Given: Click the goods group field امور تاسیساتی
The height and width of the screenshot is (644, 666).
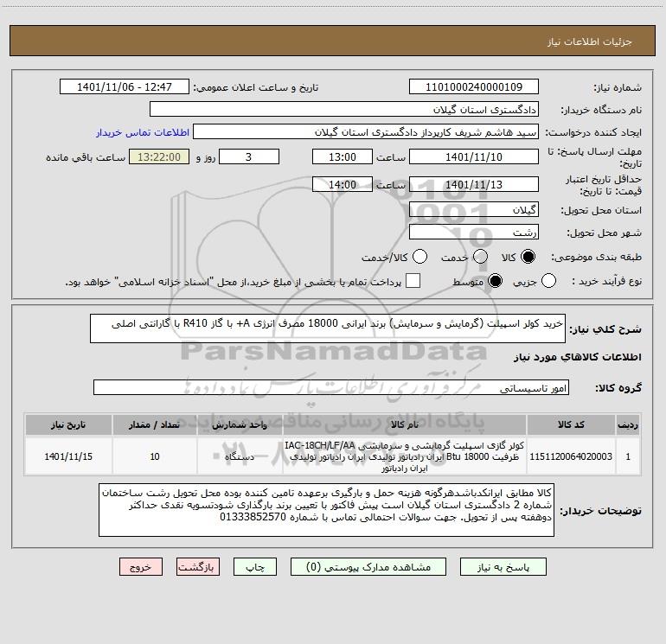Looking at the screenshot, I should click(x=331, y=387).
